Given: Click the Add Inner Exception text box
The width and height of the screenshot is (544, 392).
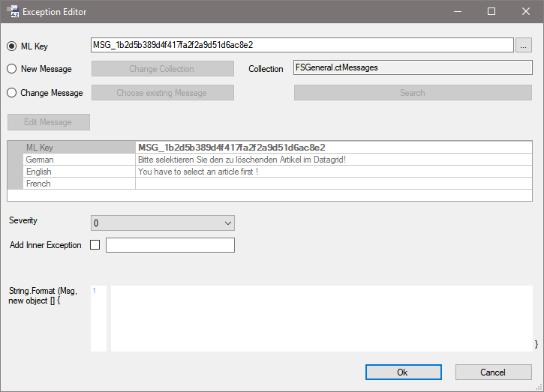Looking at the screenshot, I should pyautogui.click(x=170, y=245).
